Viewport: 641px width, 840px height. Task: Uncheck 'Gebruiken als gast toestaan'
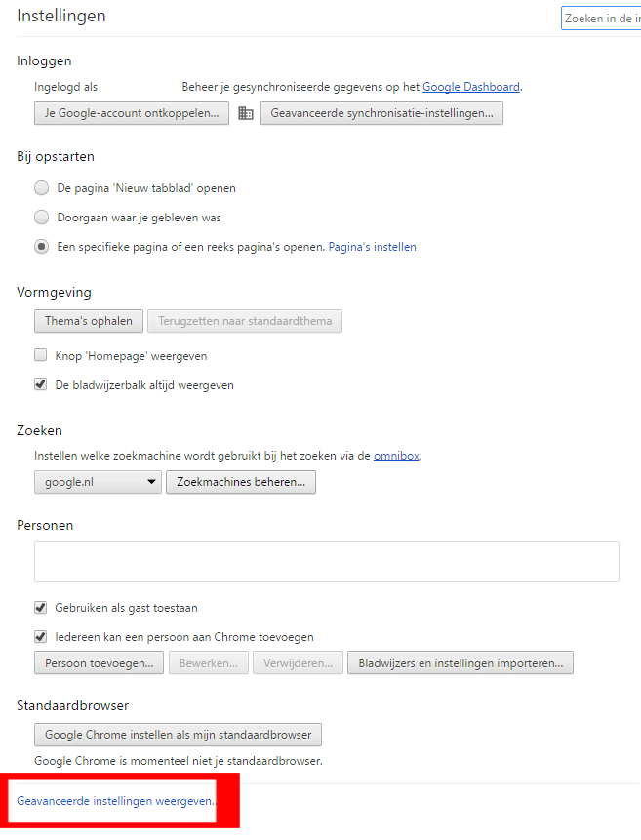(40, 607)
